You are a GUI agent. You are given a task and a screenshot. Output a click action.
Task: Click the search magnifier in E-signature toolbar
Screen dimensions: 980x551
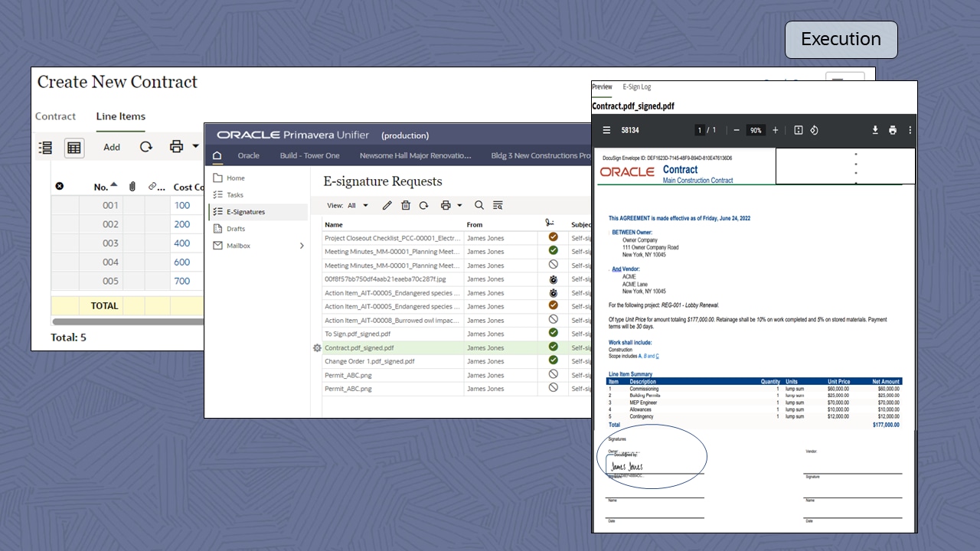click(x=479, y=206)
